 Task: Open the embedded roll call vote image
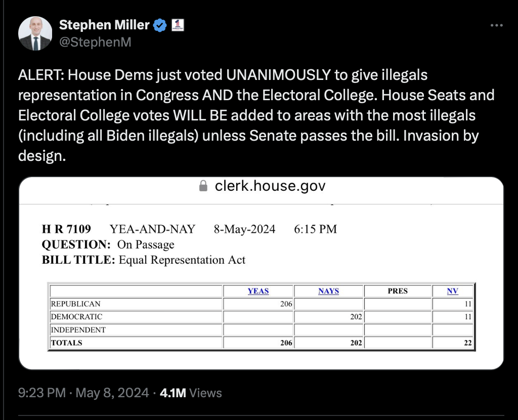tap(262, 273)
